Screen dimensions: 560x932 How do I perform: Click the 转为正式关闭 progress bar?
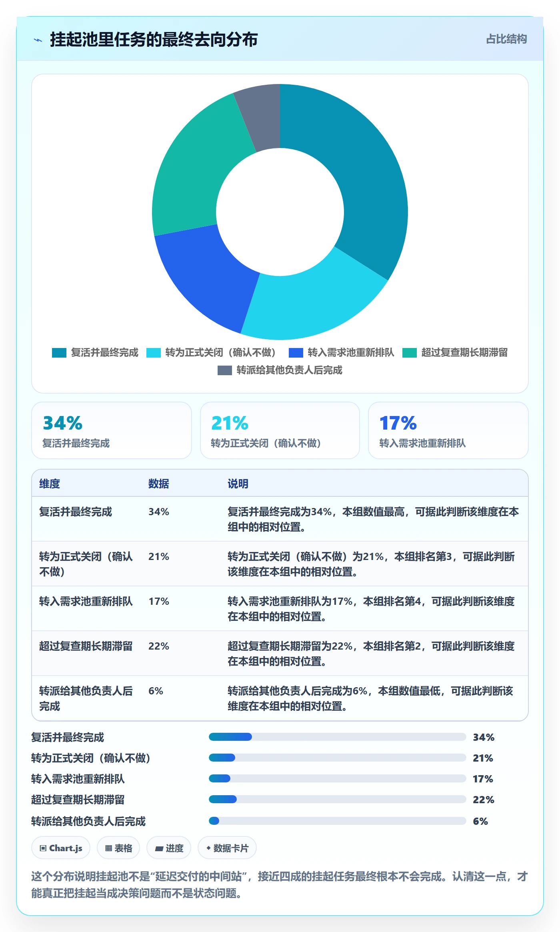(x=338, y=758)
